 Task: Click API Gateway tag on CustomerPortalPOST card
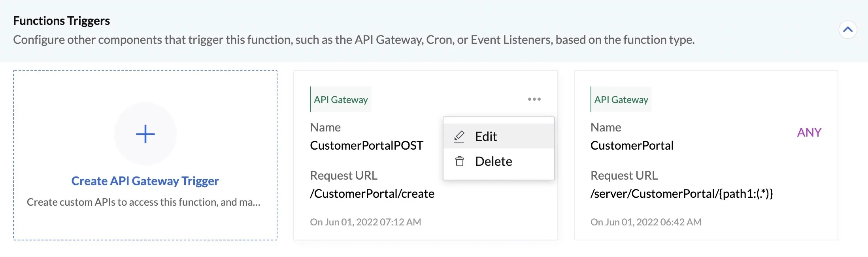click(340, 99)
